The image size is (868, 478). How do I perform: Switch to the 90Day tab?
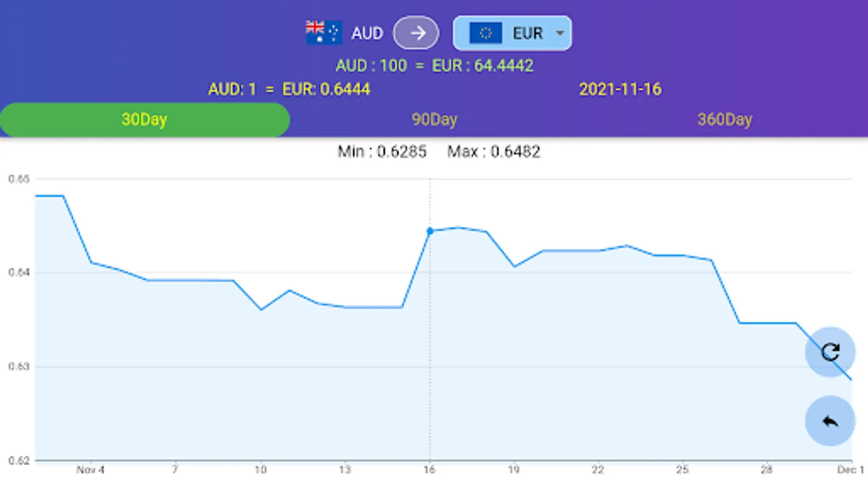434,119
